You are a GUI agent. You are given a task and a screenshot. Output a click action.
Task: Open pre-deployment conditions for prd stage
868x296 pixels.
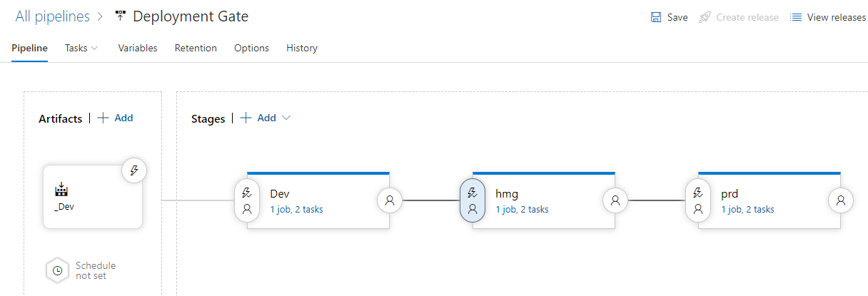pyautogui.click(x=698, y=200)
